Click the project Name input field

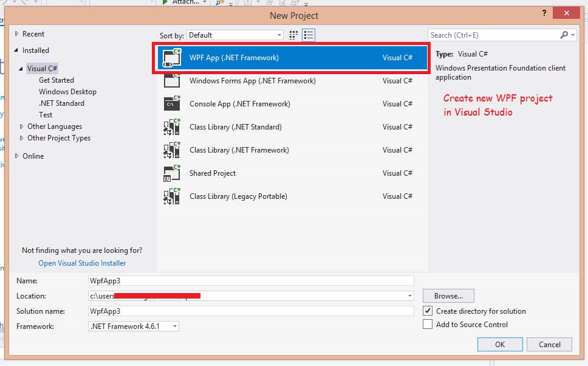[x=251, y=280]
